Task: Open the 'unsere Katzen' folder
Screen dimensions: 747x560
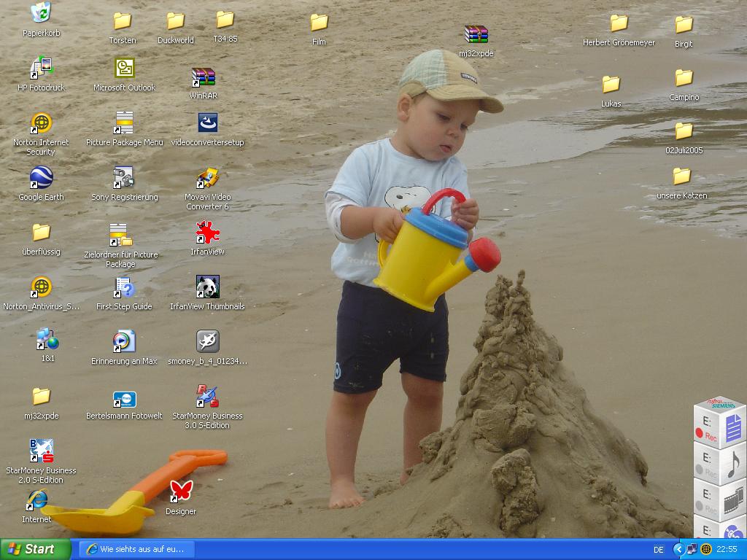Action: (x=681, y=176)
